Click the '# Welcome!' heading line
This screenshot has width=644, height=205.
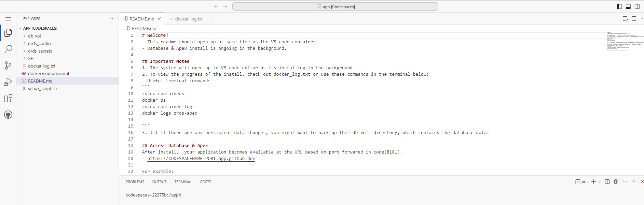click(x=155, y=35)
